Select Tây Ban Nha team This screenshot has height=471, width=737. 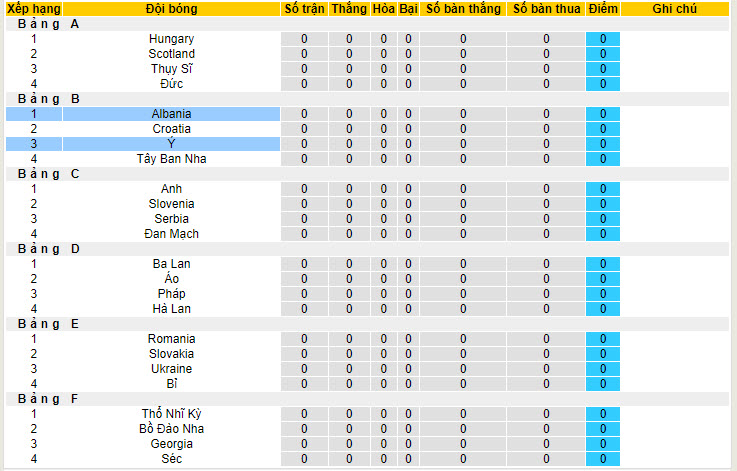point(171,159)
